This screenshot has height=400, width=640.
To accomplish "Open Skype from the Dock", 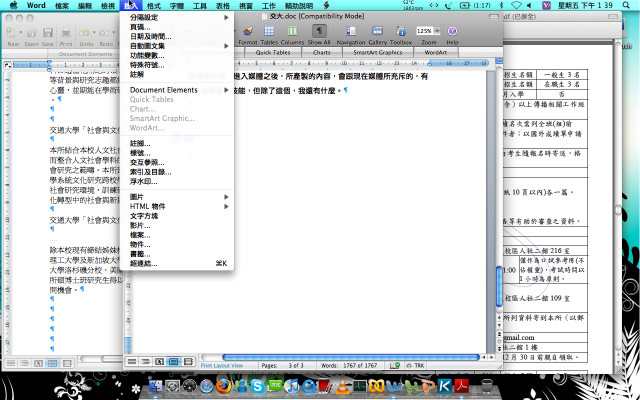I will pos(258,386).
